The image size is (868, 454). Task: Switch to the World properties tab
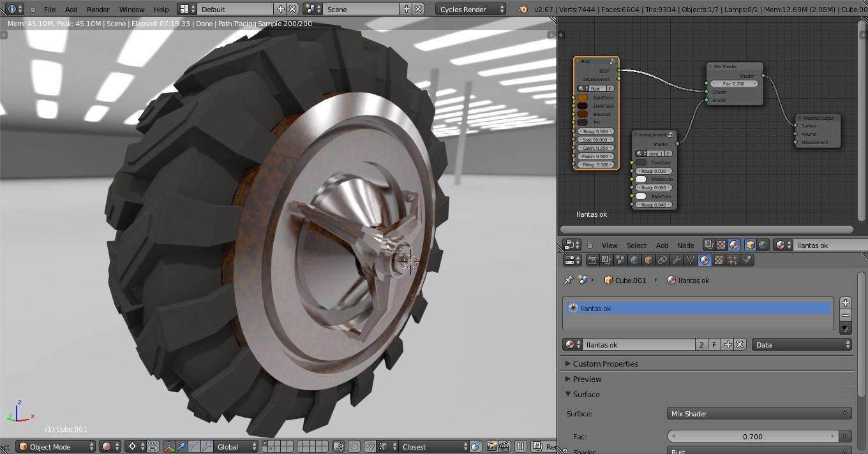(634, 260)
